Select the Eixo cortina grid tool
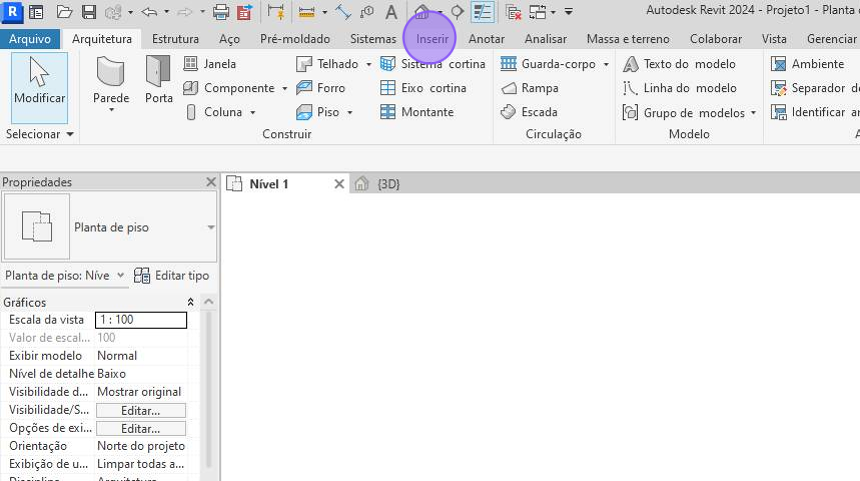The height and width of the screenshot is (481, 860). [x=423, y=88]
